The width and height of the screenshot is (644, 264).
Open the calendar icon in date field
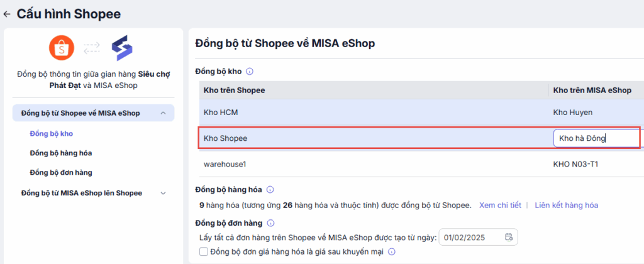point(509,237)
